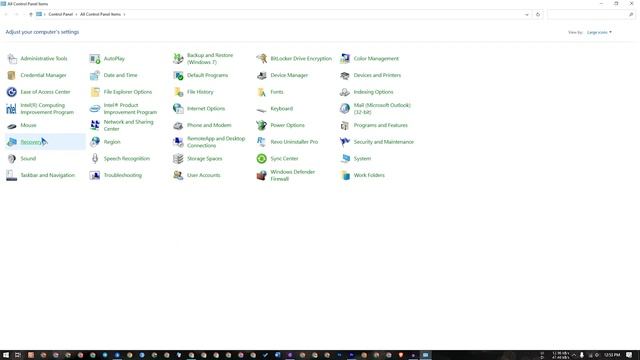
Task: Click the Default Programs icon
Action: [178, 76]
